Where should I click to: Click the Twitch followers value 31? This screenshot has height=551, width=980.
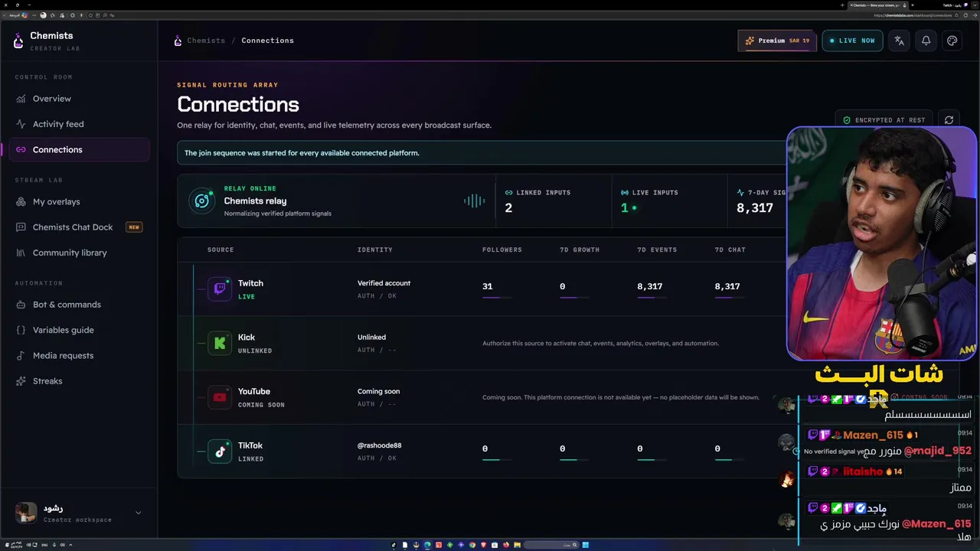click(488, 286)
